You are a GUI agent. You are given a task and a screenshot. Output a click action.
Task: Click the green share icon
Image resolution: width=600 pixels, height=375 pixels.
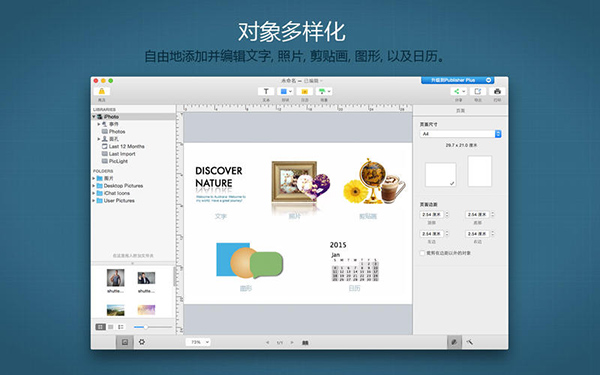[457, 91]
